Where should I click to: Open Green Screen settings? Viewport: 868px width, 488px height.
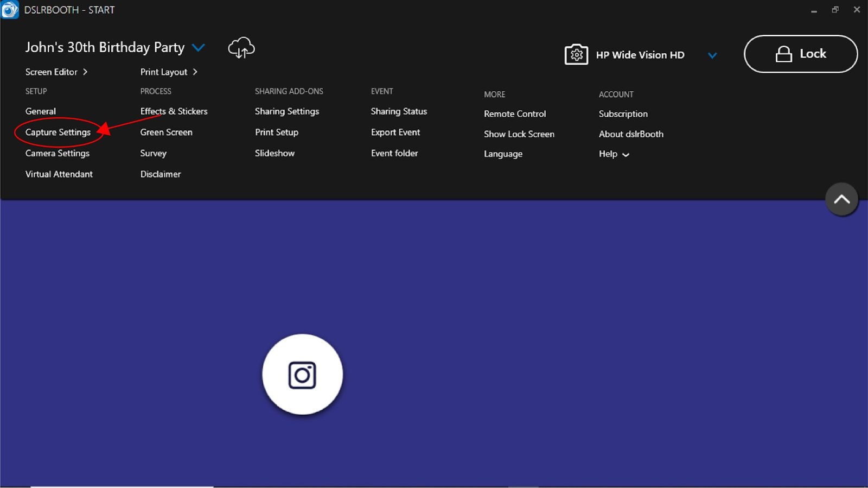(166, 132)
